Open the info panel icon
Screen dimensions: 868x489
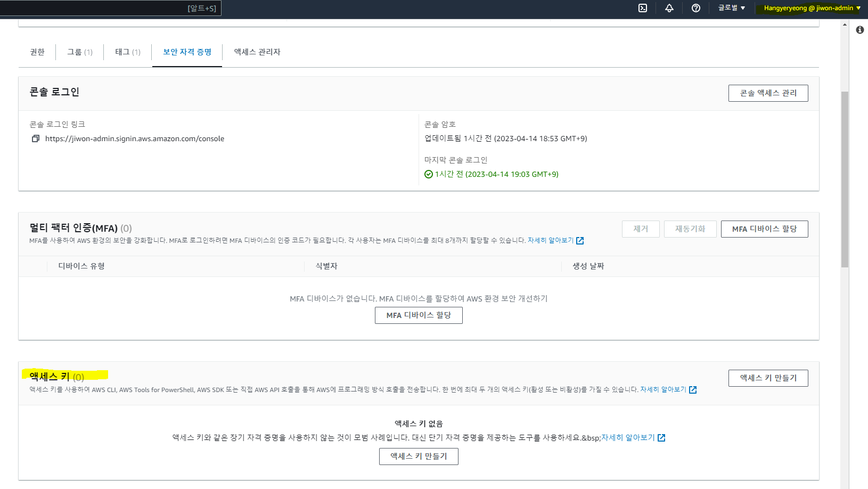tap(860, 30)
